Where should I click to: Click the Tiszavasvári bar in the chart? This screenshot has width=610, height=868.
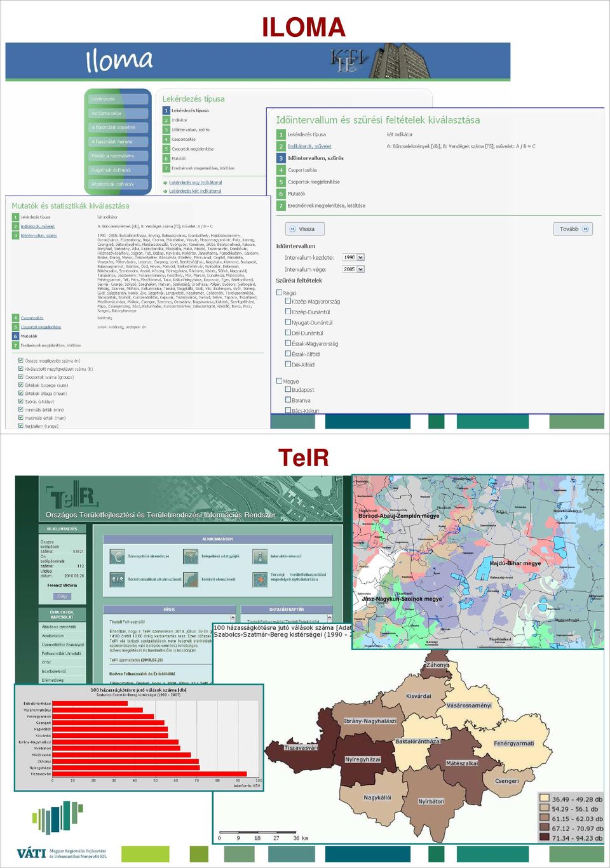(x=149, y=774)
